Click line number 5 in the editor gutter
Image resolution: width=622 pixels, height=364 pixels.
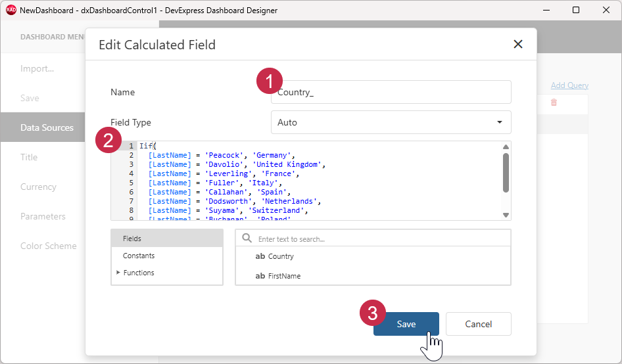click(x=132, y=183)
